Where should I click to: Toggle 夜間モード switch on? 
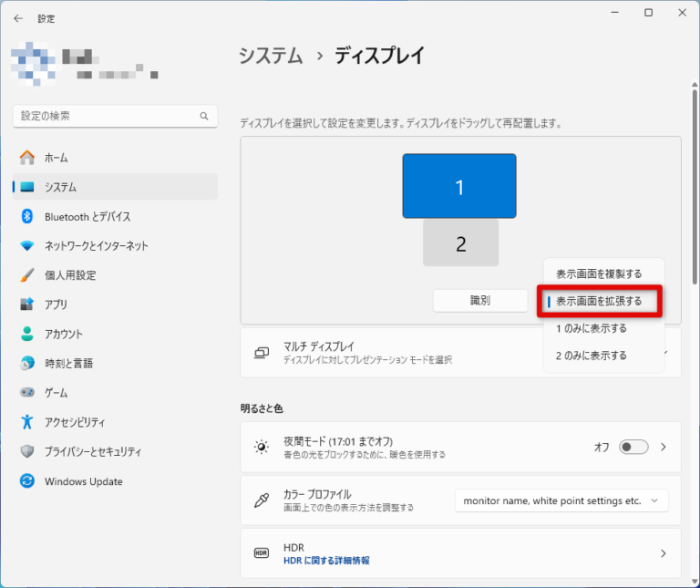pyautogui.click(x=633, y=447)
